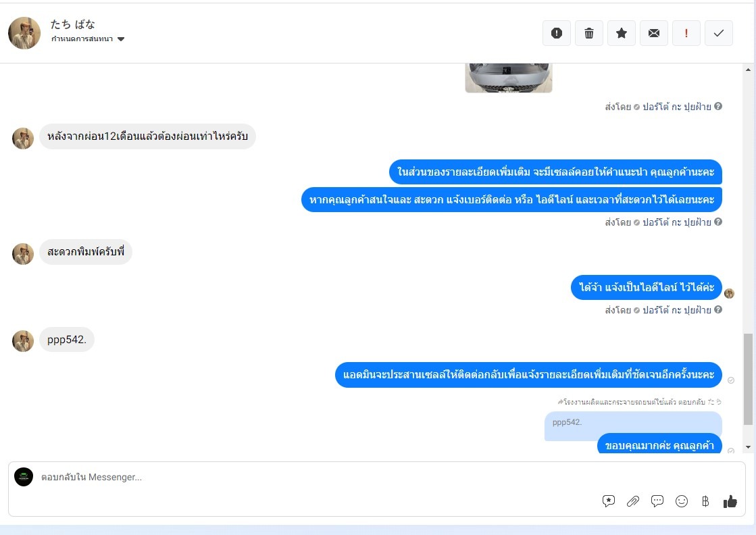756x535 pixels.
Task: Send a thumbs up like
Action: pos(730,501)
